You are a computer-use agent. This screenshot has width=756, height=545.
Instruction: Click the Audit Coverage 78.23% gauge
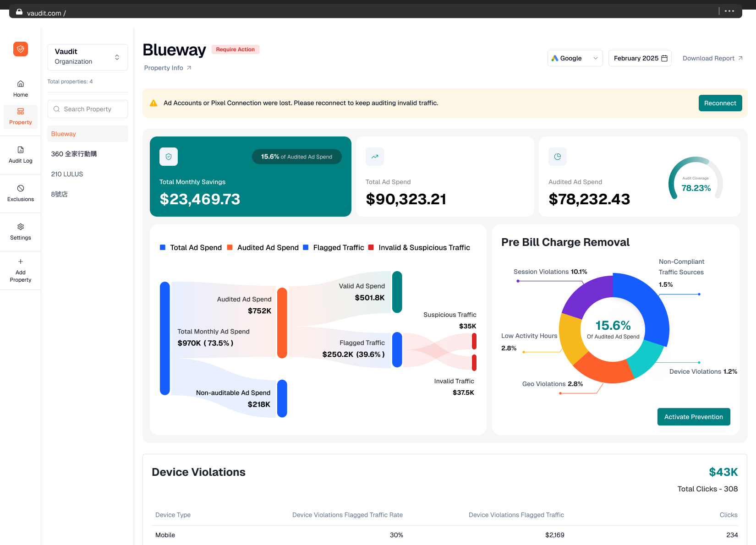[x=696, y=179]
